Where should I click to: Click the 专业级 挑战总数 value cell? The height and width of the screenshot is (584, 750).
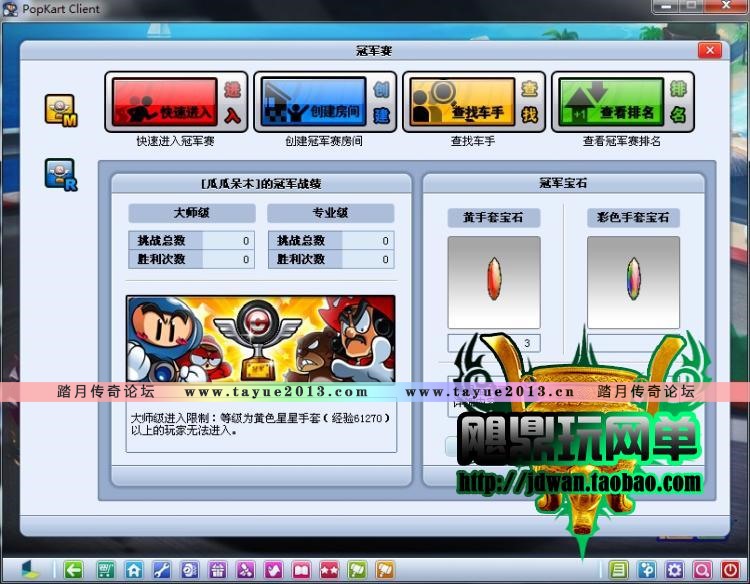368,241
